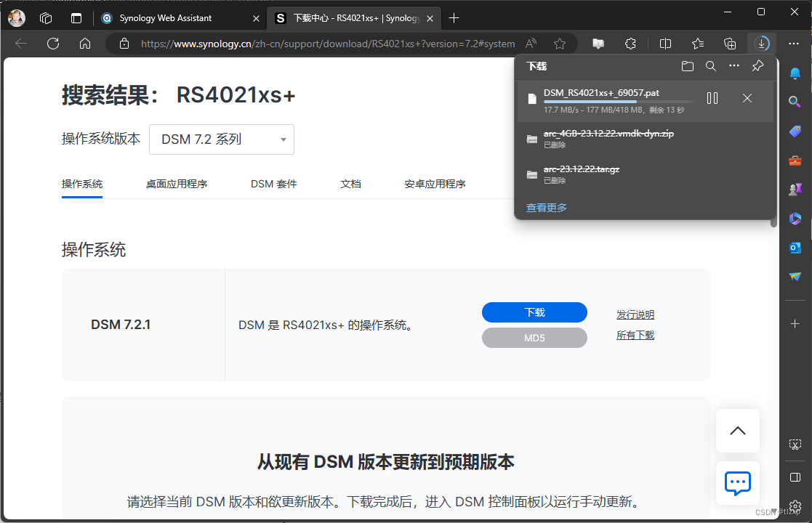Open the sidebar Microsoft 365 icon
Image resolution: width=812 pixels, height=523 pixels.
(x=795, y=219)
